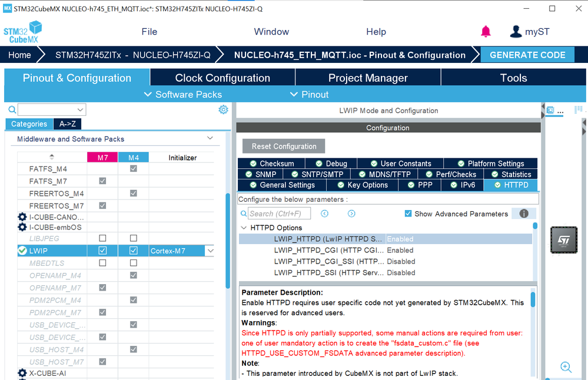Select the M4 column header
This screenshot has height=380, width=588.
coord(133,158)
